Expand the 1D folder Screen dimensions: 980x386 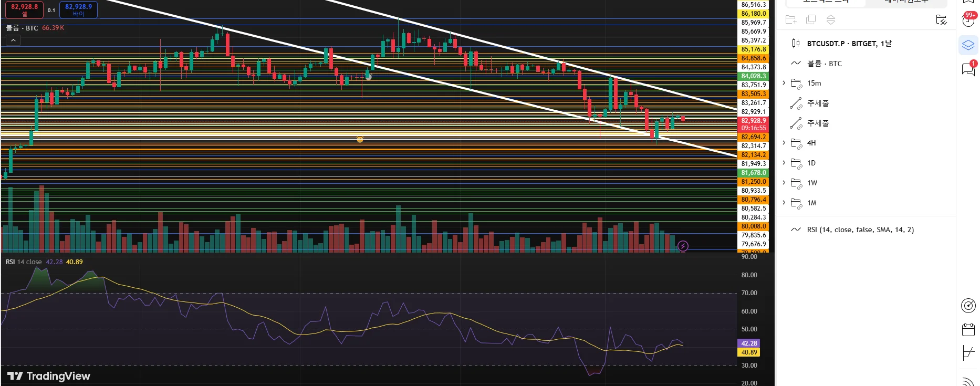(784, 163)
